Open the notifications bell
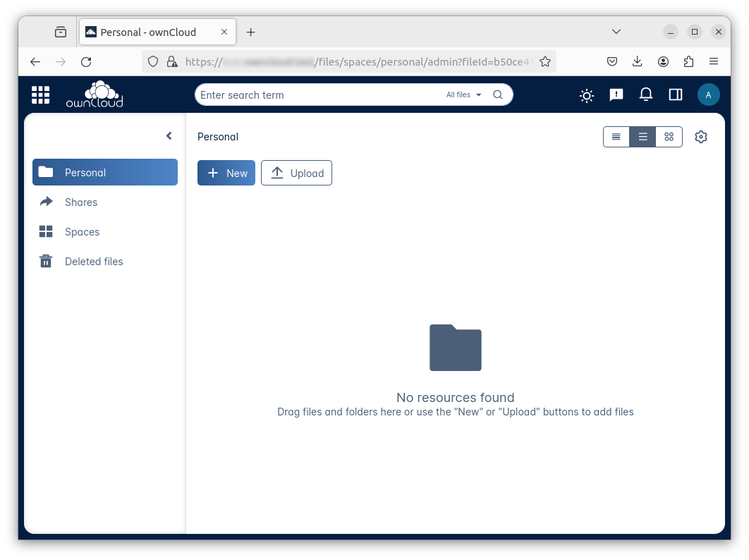749x560 pixels. click(x=645, y=95)
